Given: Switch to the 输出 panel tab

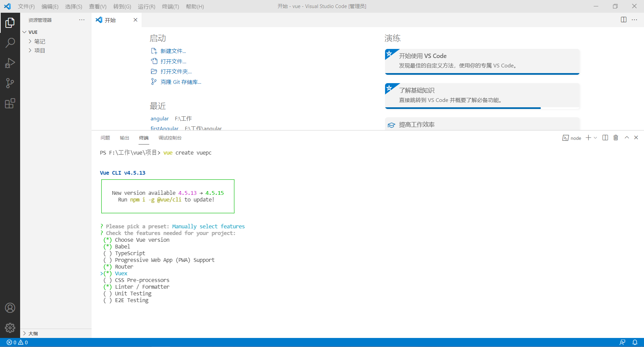Looking at the screenshot, I should [124, 138].
